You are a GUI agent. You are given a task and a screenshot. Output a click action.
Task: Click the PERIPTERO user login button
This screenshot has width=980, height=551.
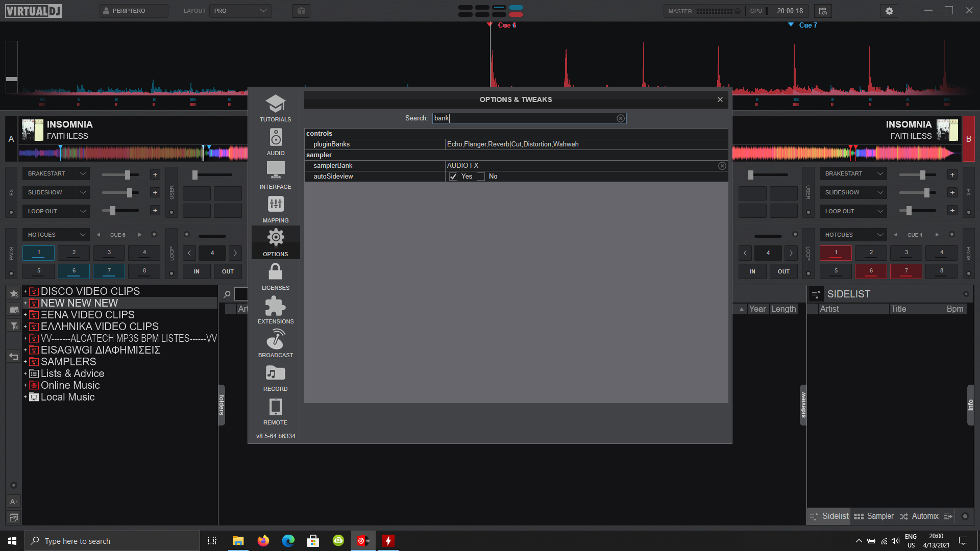pos(134,11)
